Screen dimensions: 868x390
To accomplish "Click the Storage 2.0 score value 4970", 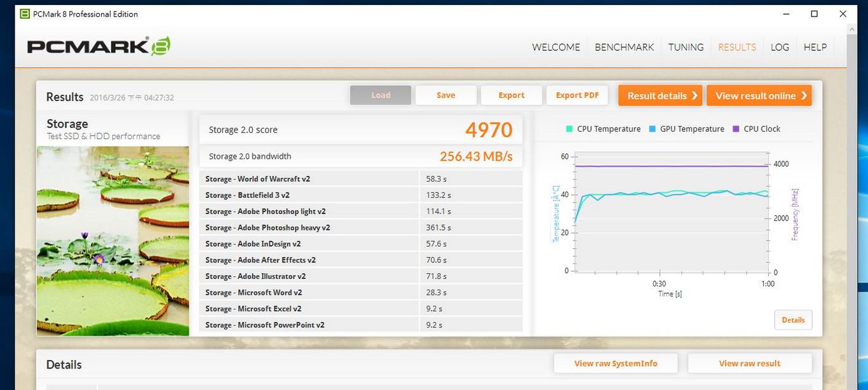I will pyautogui.click(x=489, y=130).
